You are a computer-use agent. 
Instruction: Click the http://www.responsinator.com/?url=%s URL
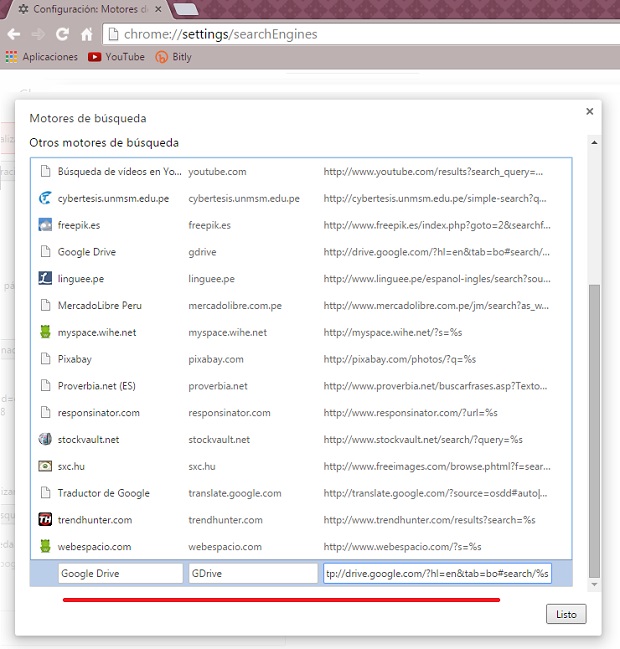tap(411, 413)
